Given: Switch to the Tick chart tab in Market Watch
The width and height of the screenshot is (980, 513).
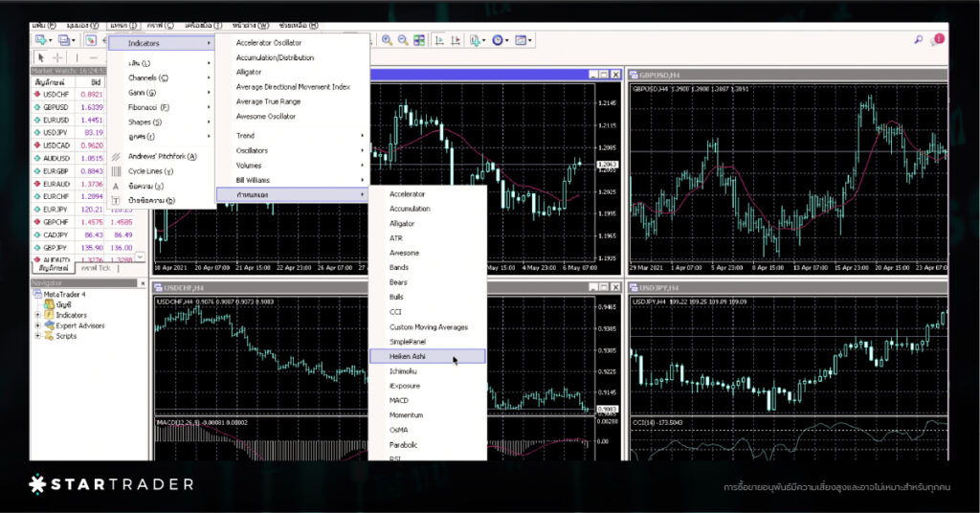Looking at the screenshot, I should 96,268.
